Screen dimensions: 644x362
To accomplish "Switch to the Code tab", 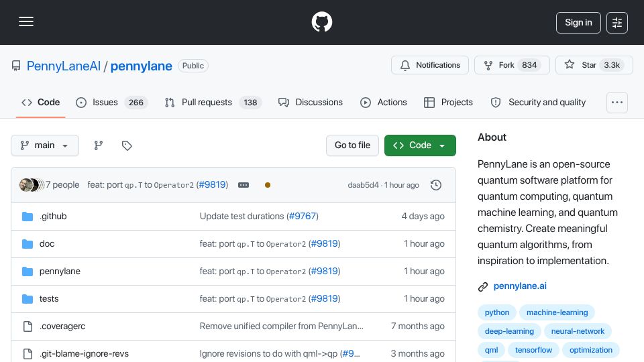I will (41, 102).
